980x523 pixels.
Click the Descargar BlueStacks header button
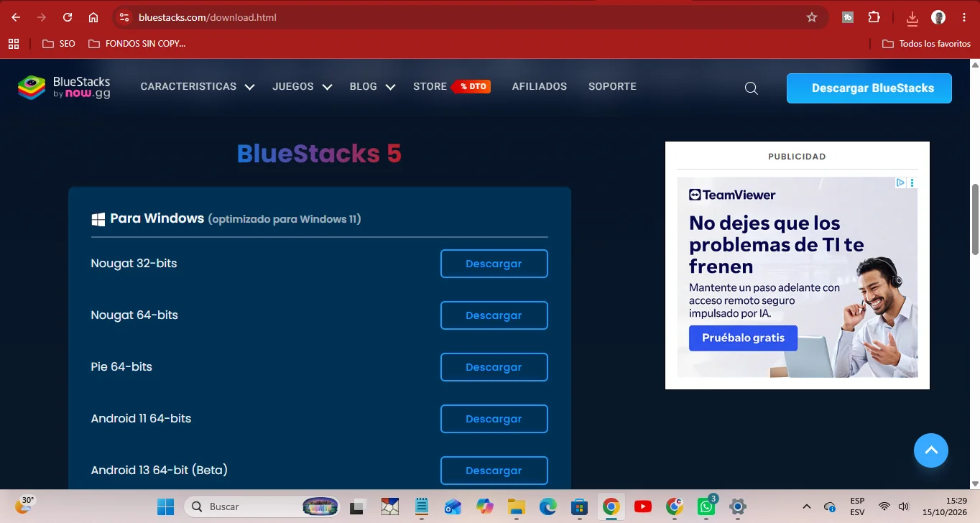point(869,88)
